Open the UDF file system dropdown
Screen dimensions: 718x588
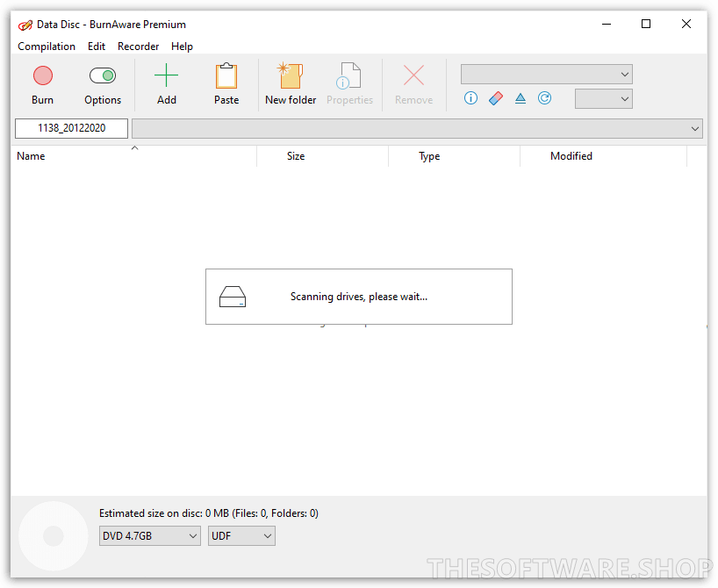[241, 535]
